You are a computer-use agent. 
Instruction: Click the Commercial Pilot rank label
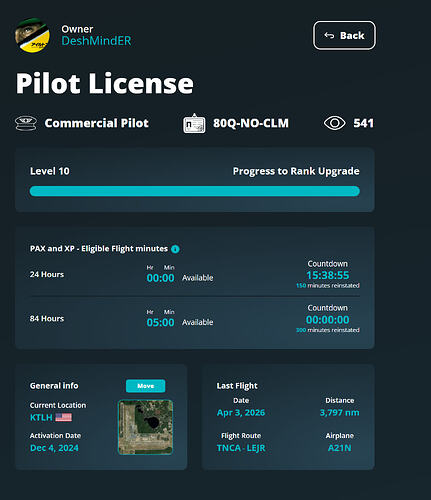tap(97, 123)
